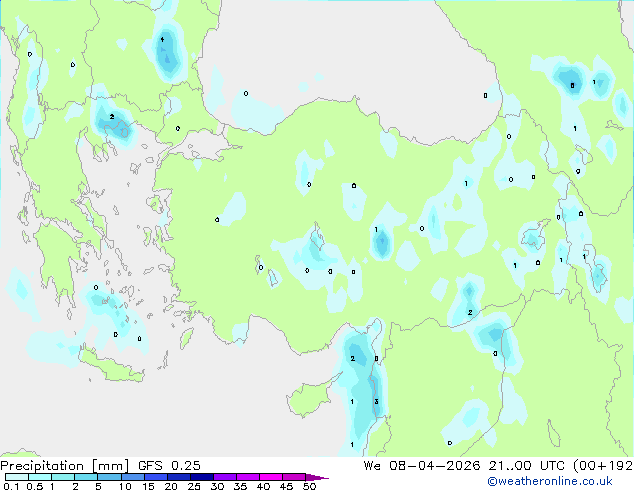The image size is (634, 490).
Task: Click the 5–10 mm legend swatch
Action: 109,477
